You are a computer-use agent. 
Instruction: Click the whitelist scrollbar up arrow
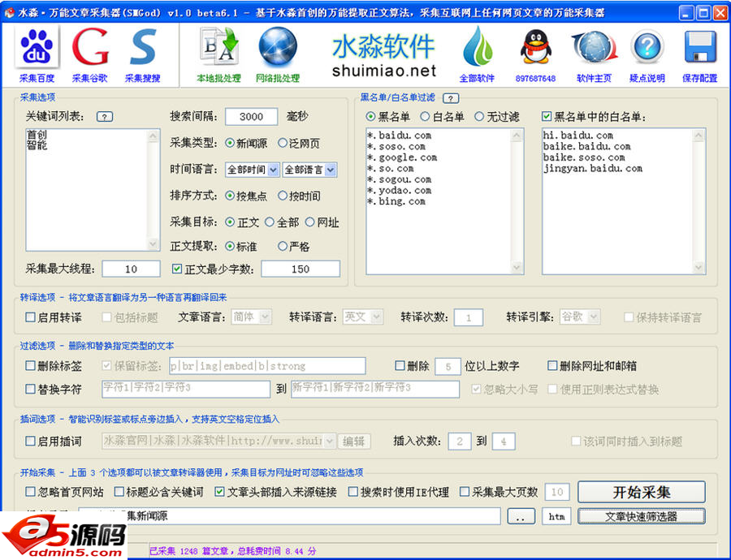[699, 136]
